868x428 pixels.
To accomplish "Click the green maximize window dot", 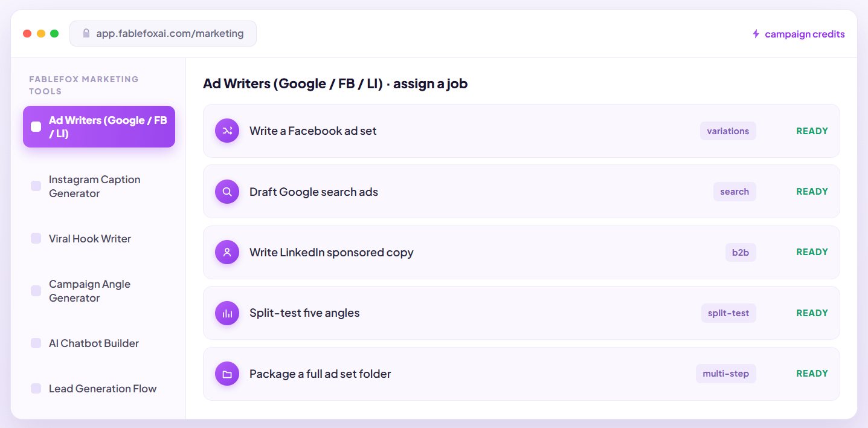I will (54, 34).
